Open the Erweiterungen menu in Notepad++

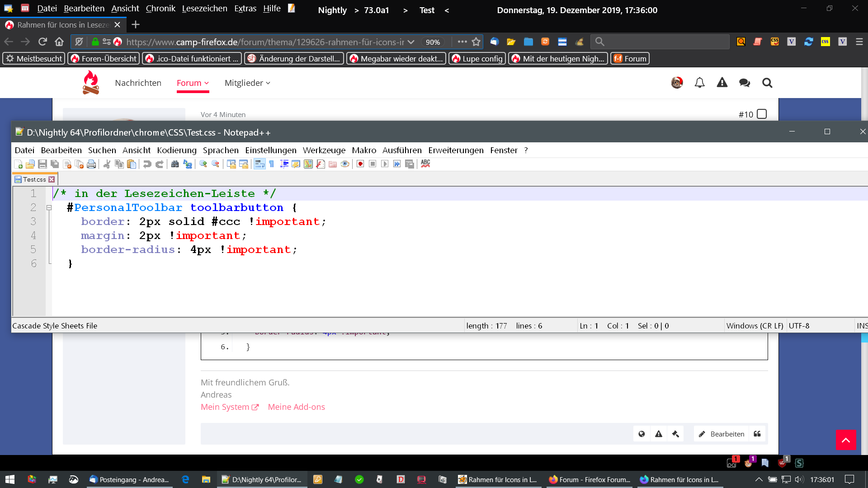(456, 150)
